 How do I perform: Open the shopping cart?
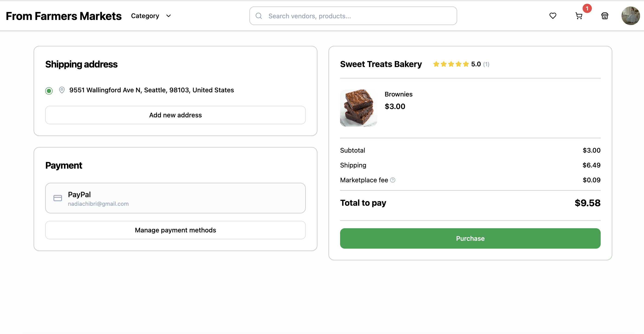579,16
